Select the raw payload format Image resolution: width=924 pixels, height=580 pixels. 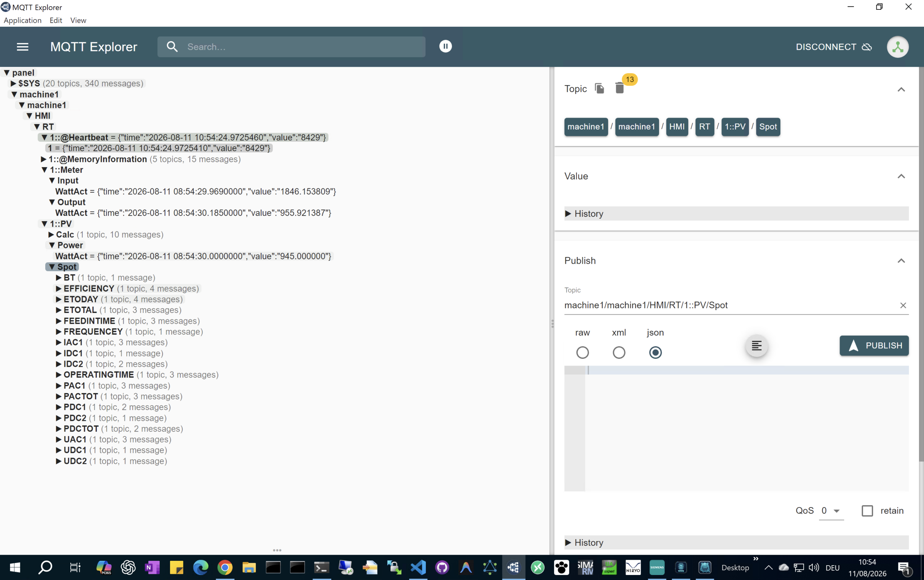[582, 352]
